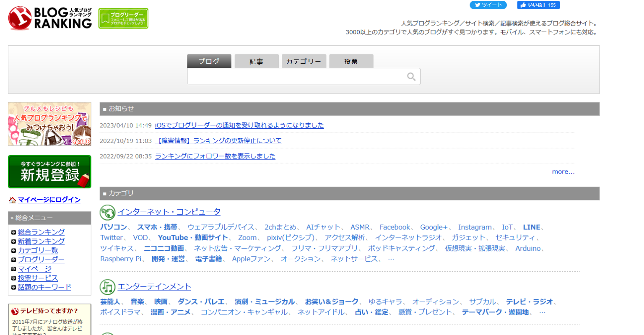
Task: Switch to the 記事 search tab
Action: point(256,61)
